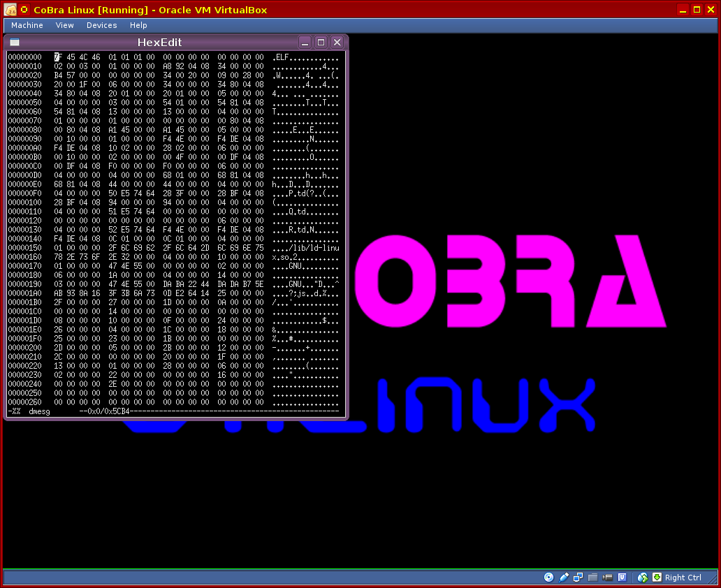Screen dimensions: 721x588
Task: Click the video capture camera icon
Action: (607, 578)
